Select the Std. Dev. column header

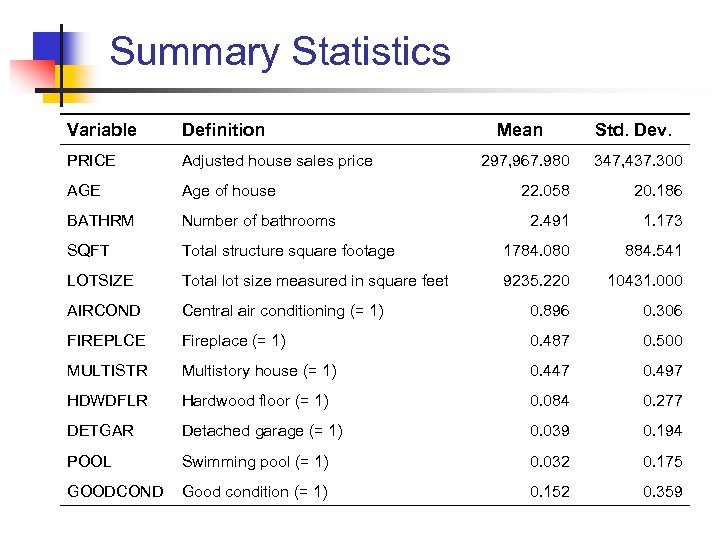click(634, 130)
